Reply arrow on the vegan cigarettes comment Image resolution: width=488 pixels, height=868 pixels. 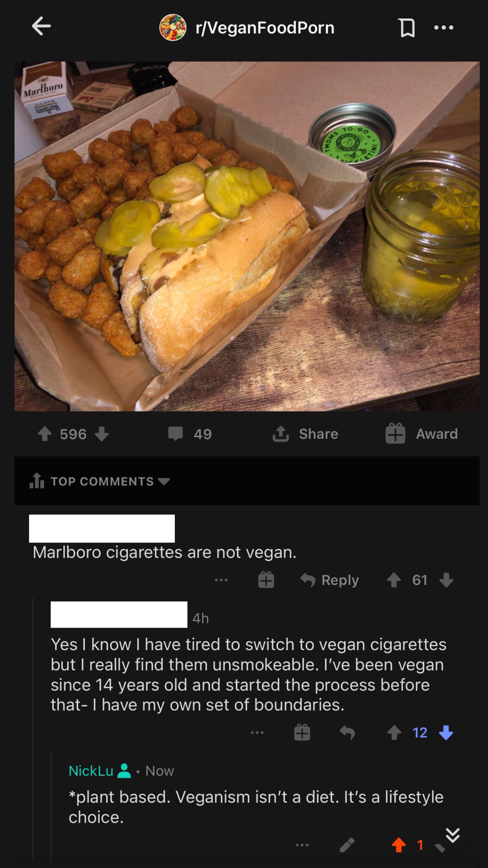pos(347,732)
